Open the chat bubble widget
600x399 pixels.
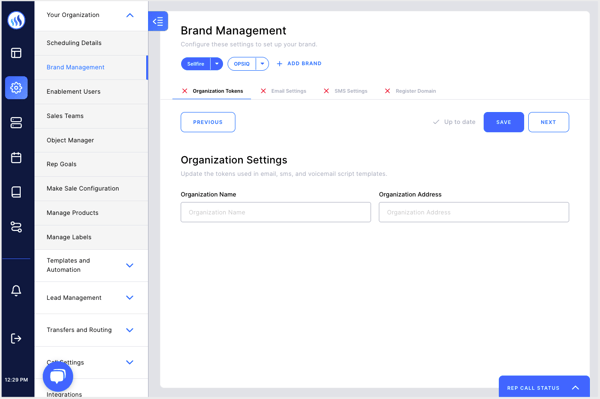coord(58,376)
